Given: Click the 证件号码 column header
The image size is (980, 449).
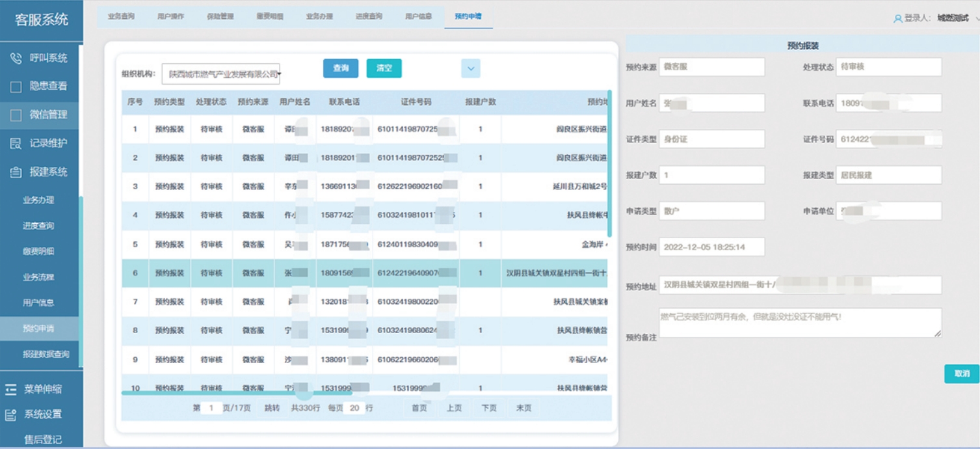Looking at the screenshot, I should point(416,102).
